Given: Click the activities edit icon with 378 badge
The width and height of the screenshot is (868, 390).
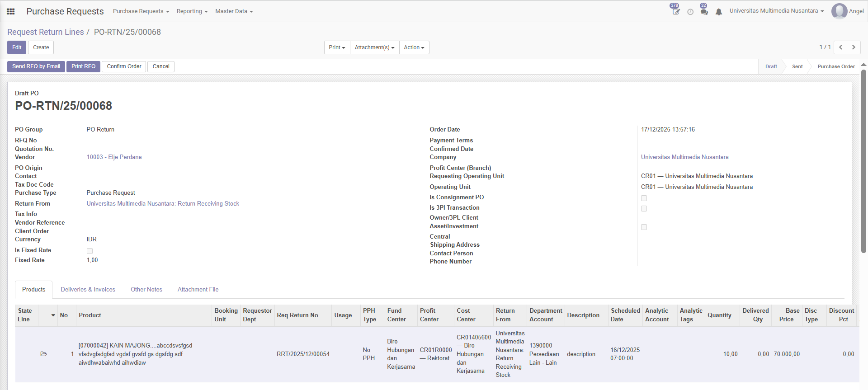Looking at the screenshot, I should point(676,11).
